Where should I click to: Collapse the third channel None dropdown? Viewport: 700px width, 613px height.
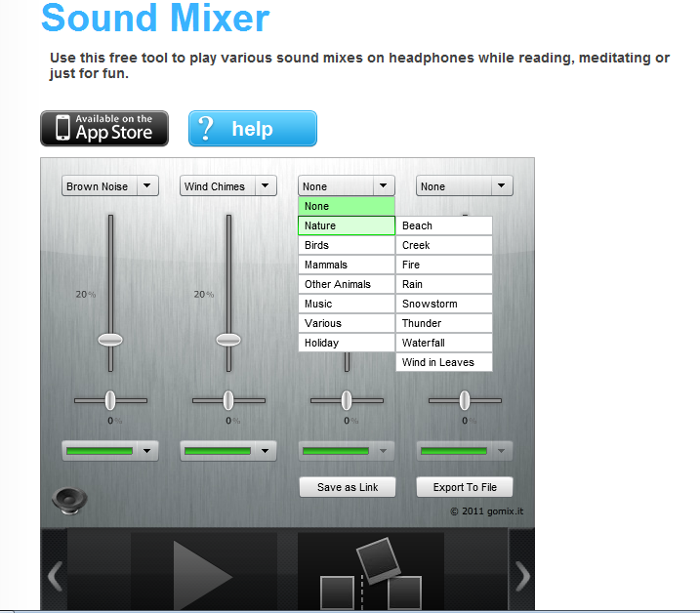click(347, 185)
